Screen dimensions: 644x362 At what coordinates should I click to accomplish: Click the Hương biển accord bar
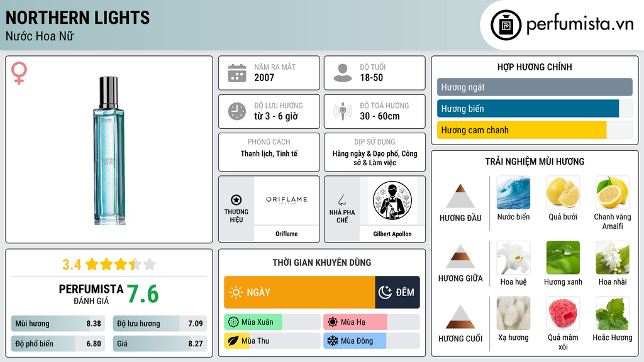coord(535,108)
